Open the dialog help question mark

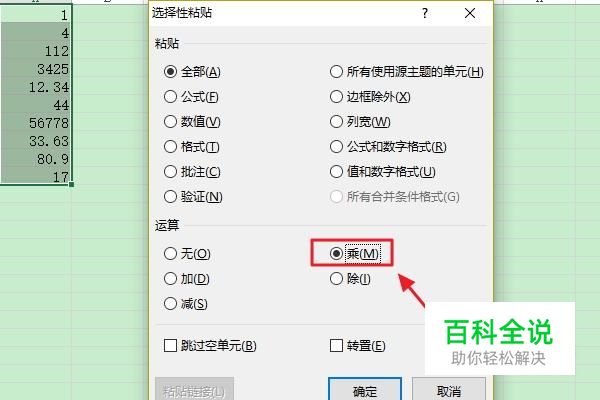pyautogui.click(x=425, y=13)
